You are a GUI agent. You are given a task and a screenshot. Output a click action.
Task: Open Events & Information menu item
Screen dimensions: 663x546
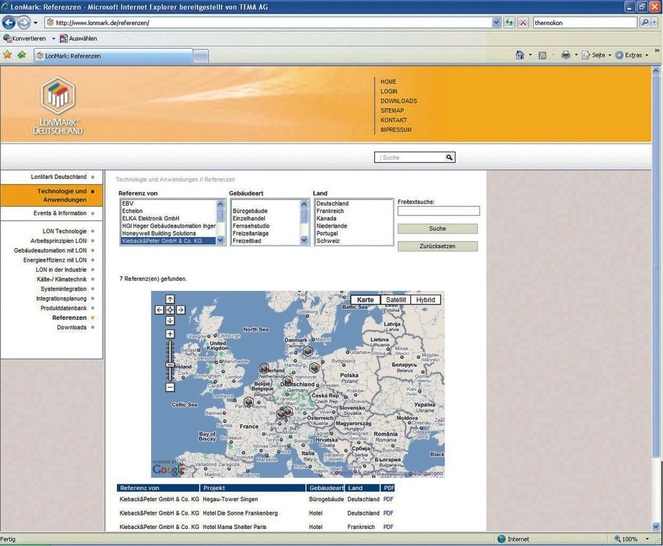click(x=60, y=213)
